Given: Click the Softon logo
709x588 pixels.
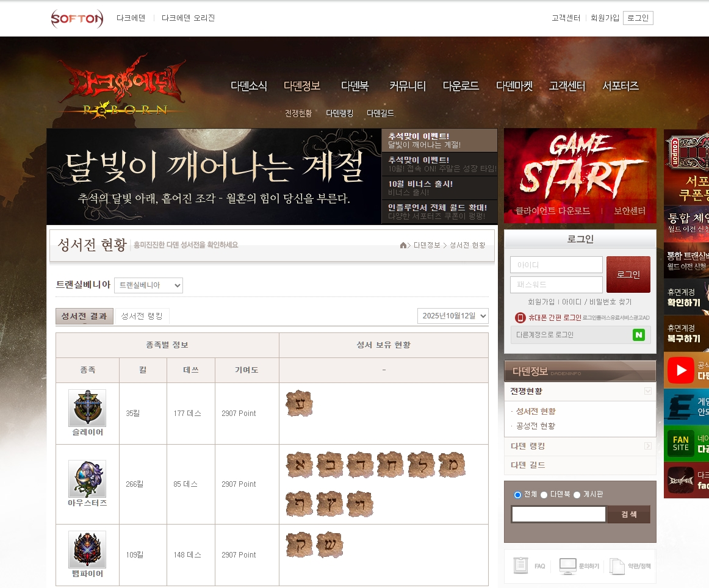Looking at the screenshot, I should pyautogui.click(x=77, y=18).
